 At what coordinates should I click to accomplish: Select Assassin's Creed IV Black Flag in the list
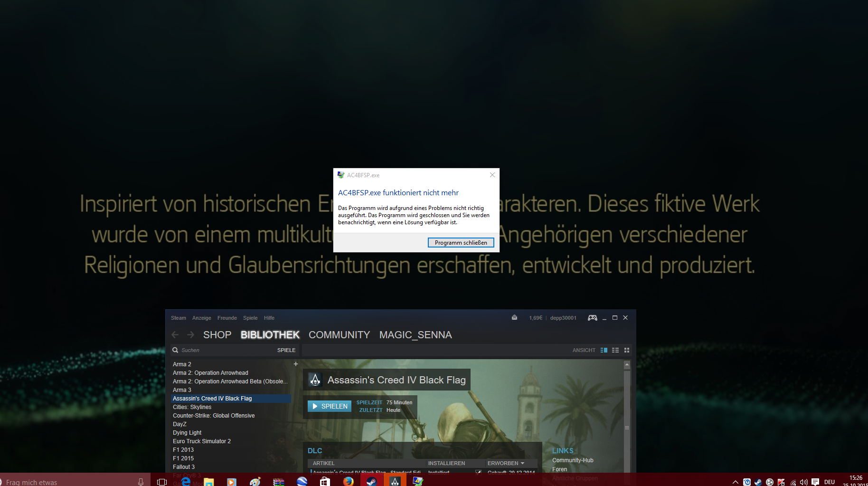[231, 399]
